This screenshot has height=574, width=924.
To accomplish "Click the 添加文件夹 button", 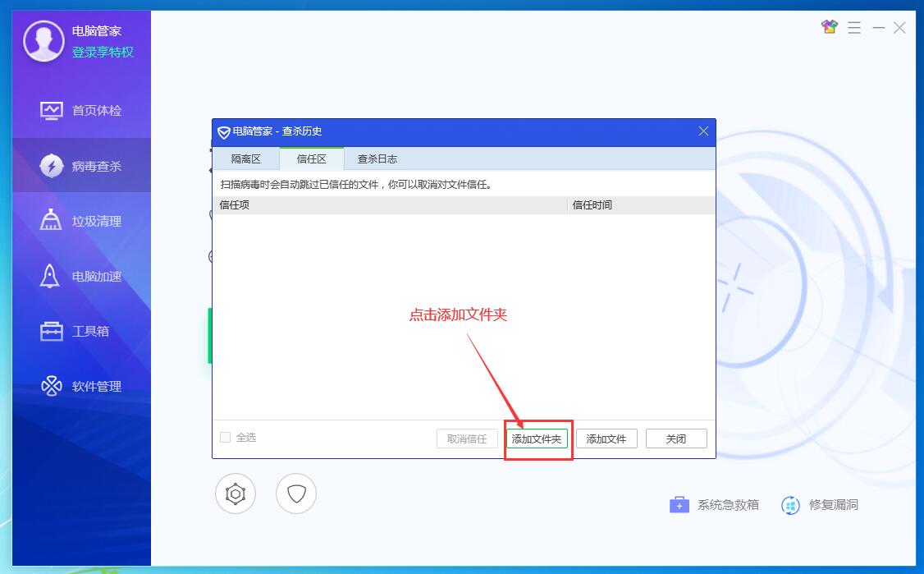I will [537, 439].
